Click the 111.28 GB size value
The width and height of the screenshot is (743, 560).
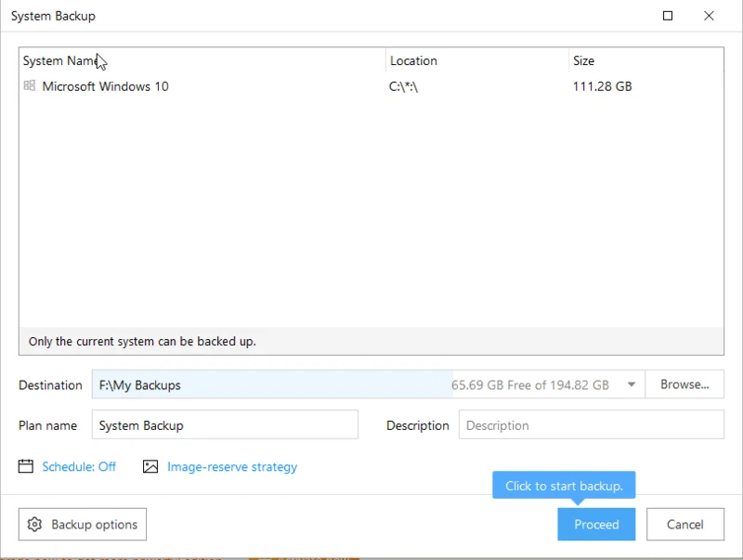(602, 86)
